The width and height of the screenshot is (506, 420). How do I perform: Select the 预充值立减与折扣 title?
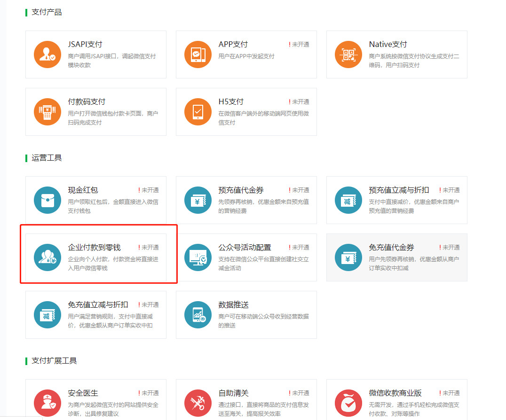[399, 190]
